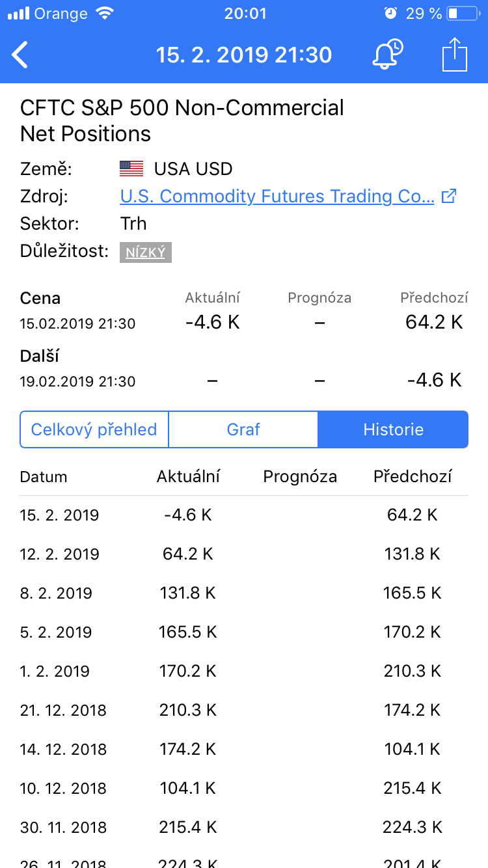This screenshot has width=488, height=868.
Task: Tap the external link icon beside source
Action: click(x=449, y=196)
